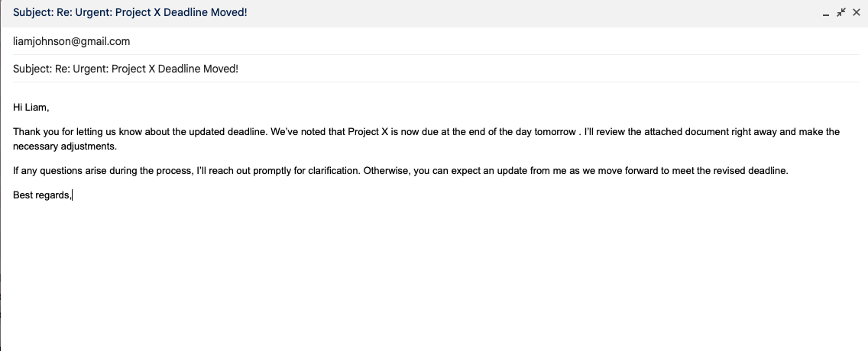The width and height of the screenshot is (868, 351).
Task: Click the word "Urgent" in the subject field
Action: click(89, 69)
